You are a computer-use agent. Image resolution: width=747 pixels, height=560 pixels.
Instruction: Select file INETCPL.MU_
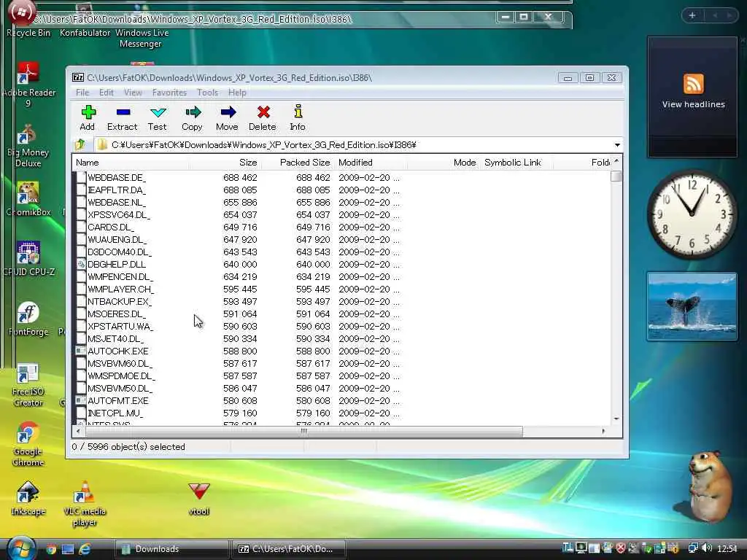[115, 413]
